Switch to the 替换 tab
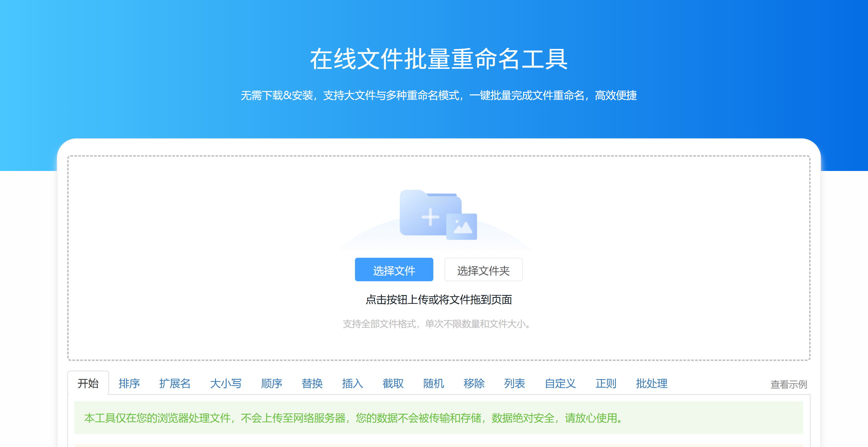This screenshot has height=447, width=868. (312, 383)
